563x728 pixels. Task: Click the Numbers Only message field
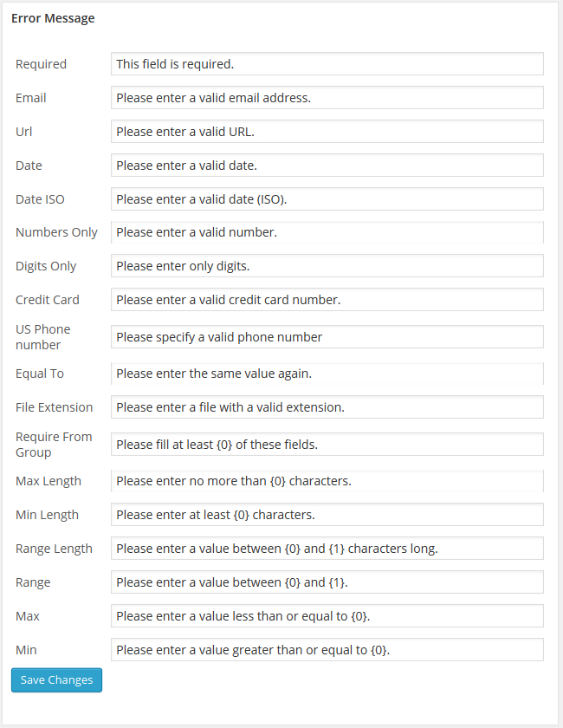(327, 232)
